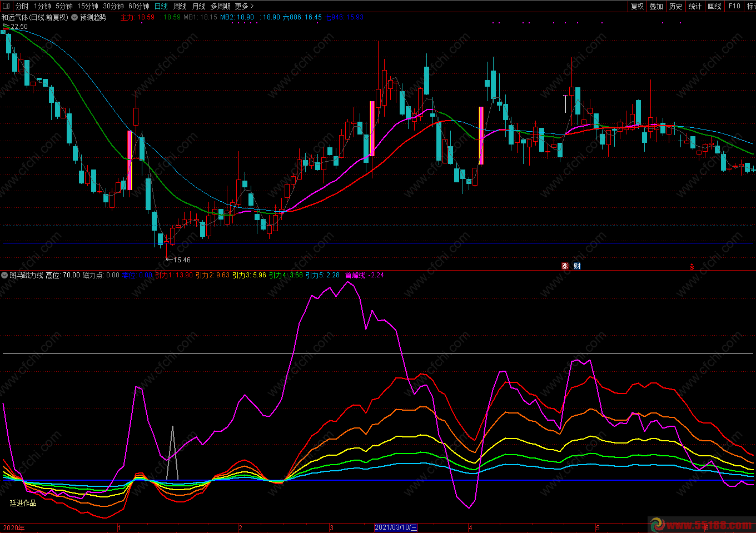Click the red 涨 marker icon

[565, 266]
